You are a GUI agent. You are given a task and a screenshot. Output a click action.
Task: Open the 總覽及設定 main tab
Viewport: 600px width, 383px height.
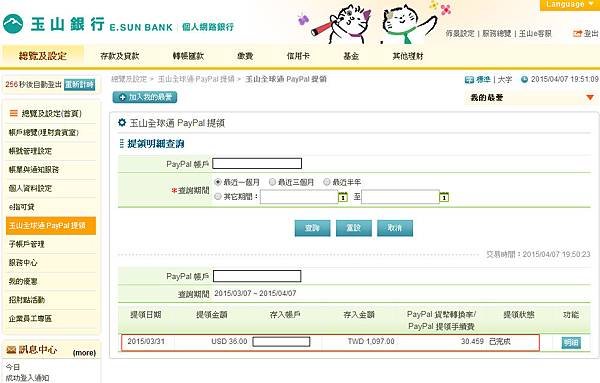(43, 56)
